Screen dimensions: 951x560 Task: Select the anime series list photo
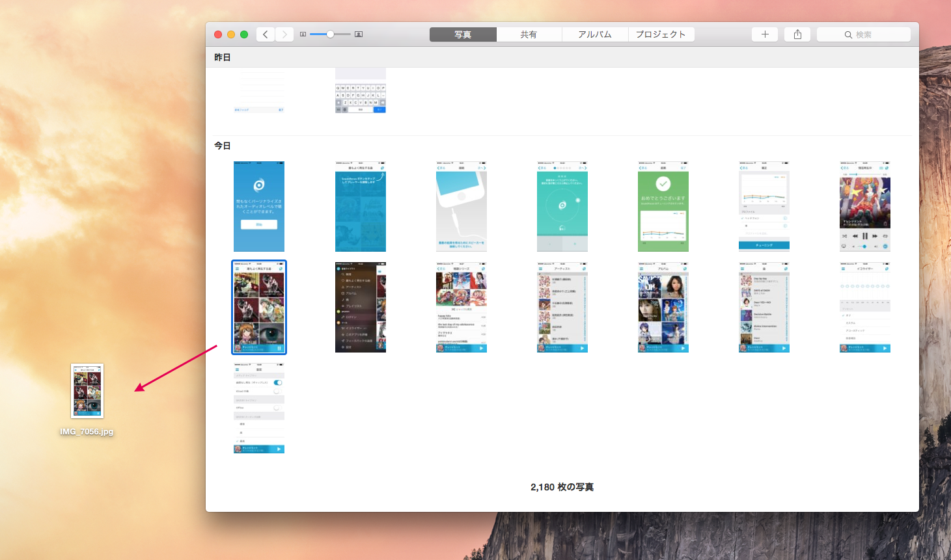462,308
